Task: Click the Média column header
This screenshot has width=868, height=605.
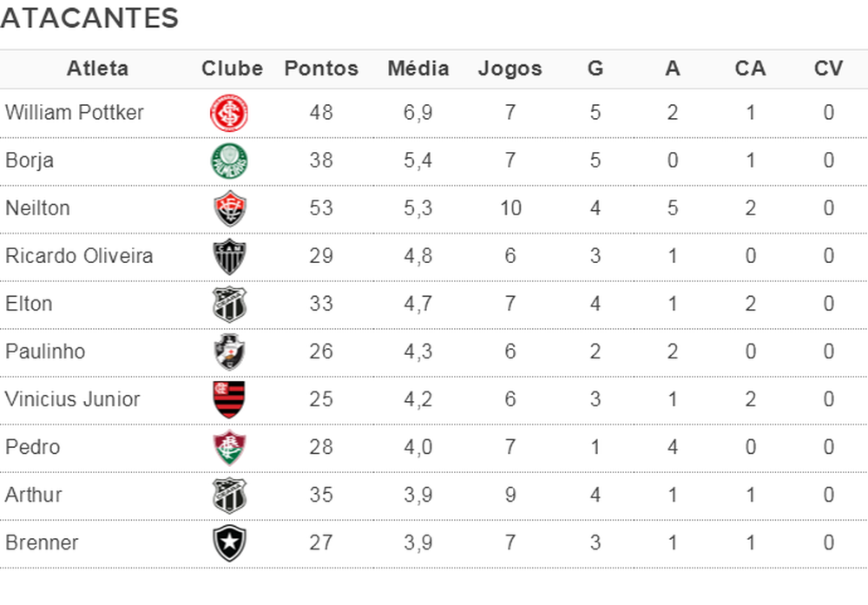Action: point(418,69)
